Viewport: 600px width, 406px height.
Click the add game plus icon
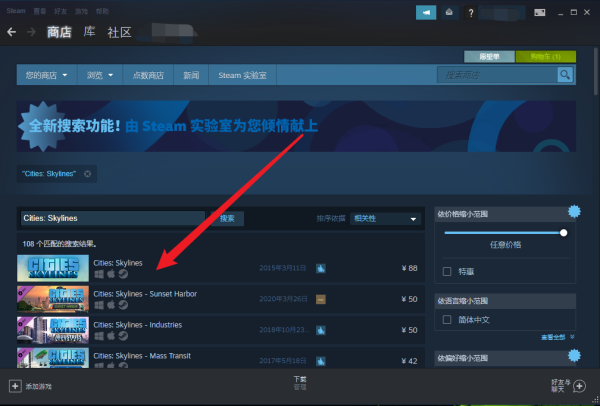(x=15, y=386)
